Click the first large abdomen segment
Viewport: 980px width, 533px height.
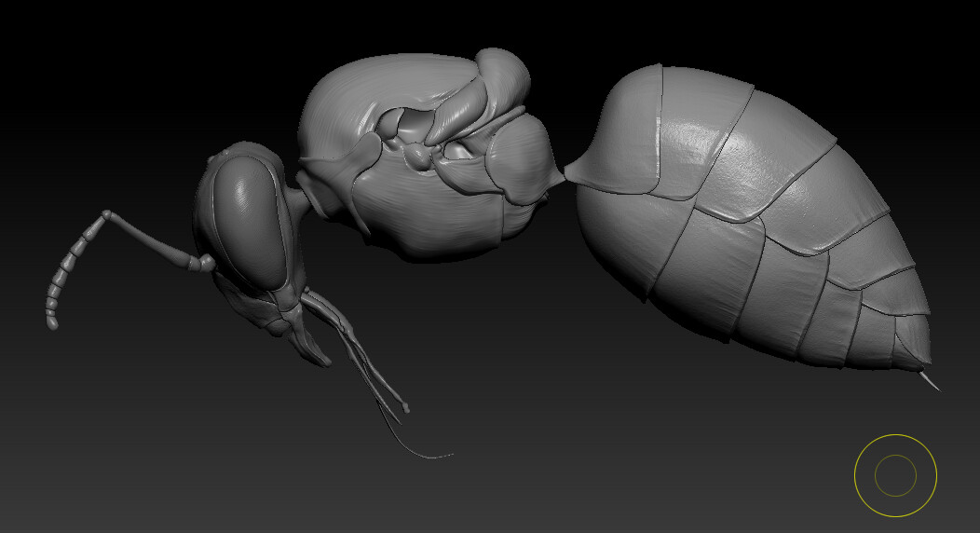(619, 131)
